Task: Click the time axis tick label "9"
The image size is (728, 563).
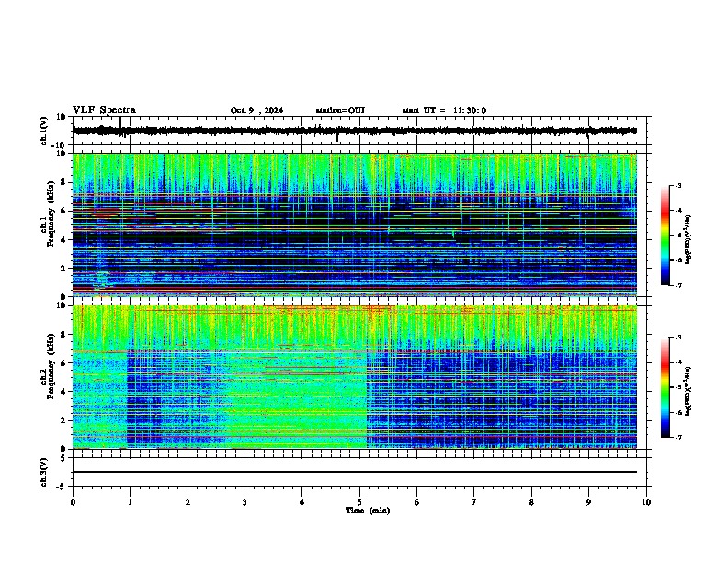Action: pyautogui.click(x=588, y=502)
